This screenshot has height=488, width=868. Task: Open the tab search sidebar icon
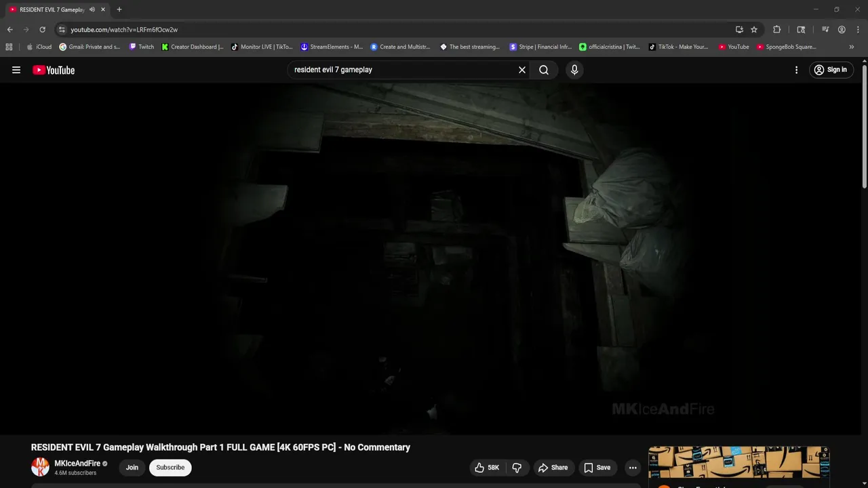click(x=801, y=30)
